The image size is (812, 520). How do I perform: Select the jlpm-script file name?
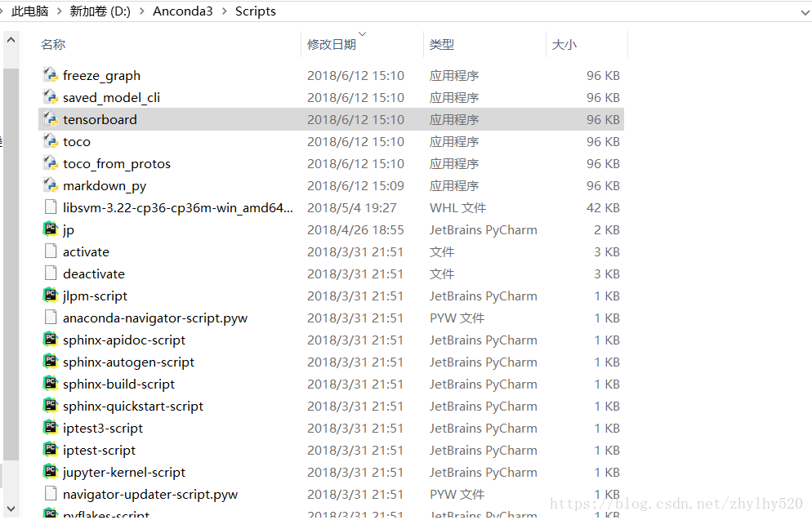pyautogui.click(x=95, y=296)
